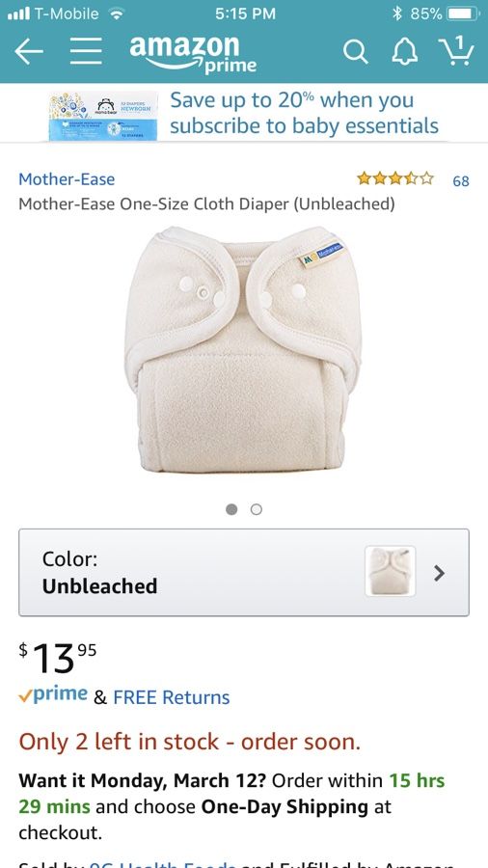Open the Mother-Ease brand link
The height and width of the screenshot is (868, 488).
tap(67, 178)
